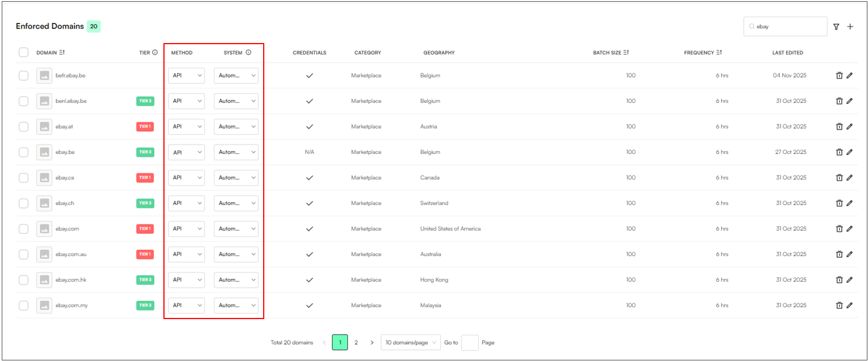Viewport: 868px width, 361px height.
Task: Open the Method dropdown for ebay.be
Action: (x=186, y=152)
